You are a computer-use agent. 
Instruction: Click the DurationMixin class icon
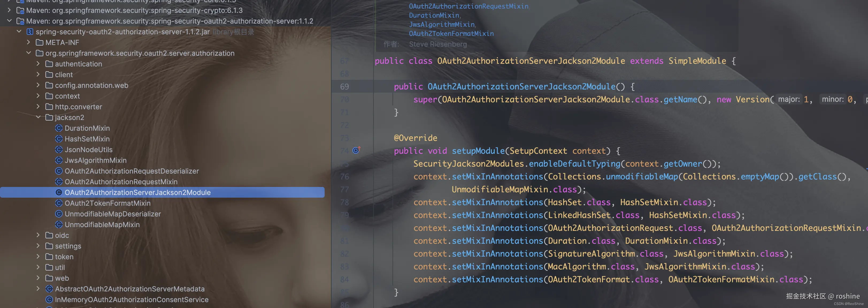pyautogui.click(x=59, y=128)
